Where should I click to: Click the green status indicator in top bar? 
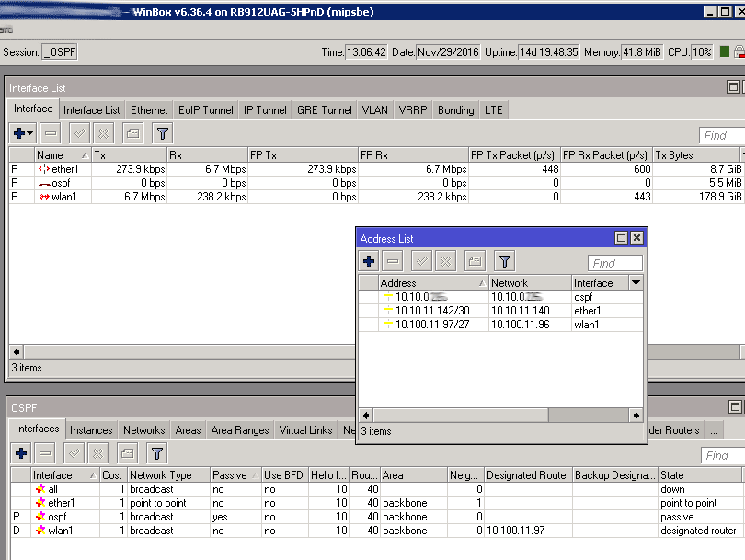[x=725, y=51]
